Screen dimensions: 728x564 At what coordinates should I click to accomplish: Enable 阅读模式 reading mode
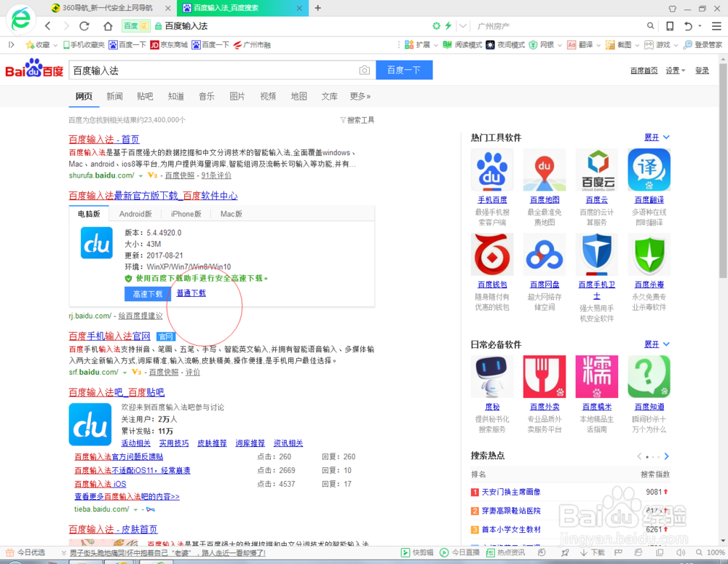tap(462, 44)
